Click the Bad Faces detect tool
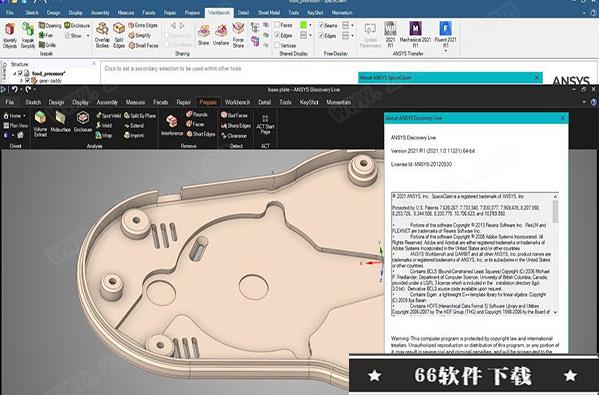This screenshot has width=599, height=395. pos(234,115)
